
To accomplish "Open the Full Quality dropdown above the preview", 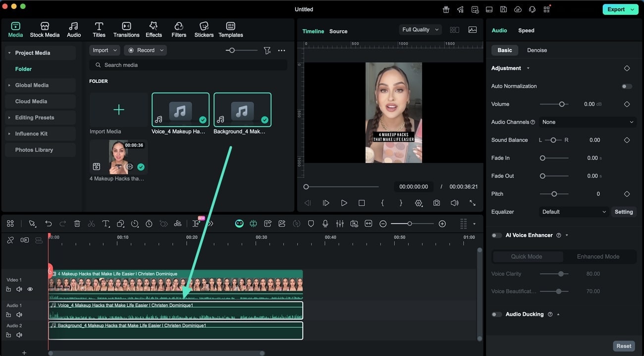I will (x=419, y=29).
